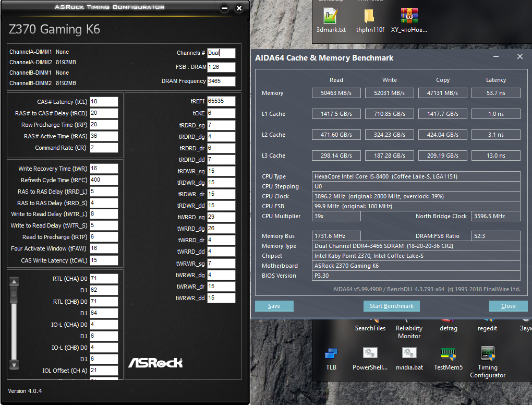Screen dimensions: 532x405
Task: Click the North Bridge Clock value 3596.5 MHz
Action: tap(495, 216)
